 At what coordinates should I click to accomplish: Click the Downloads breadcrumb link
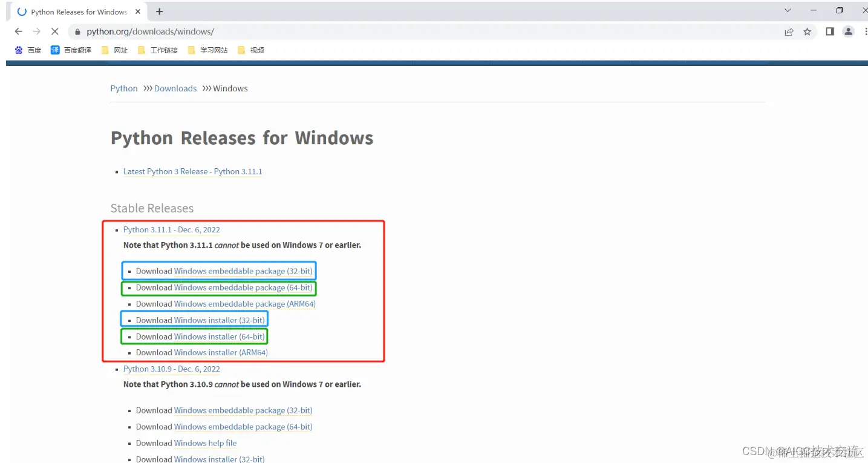[x=175, y=88]
